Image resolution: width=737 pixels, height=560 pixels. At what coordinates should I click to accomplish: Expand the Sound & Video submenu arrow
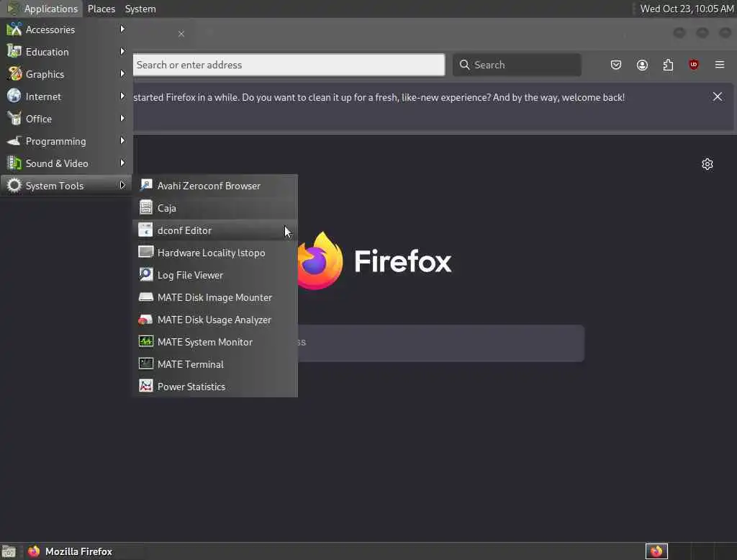(122, 163)
